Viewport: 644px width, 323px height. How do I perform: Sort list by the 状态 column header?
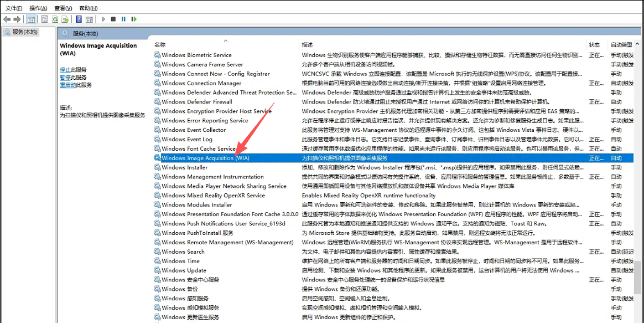[x=594, y=44]
